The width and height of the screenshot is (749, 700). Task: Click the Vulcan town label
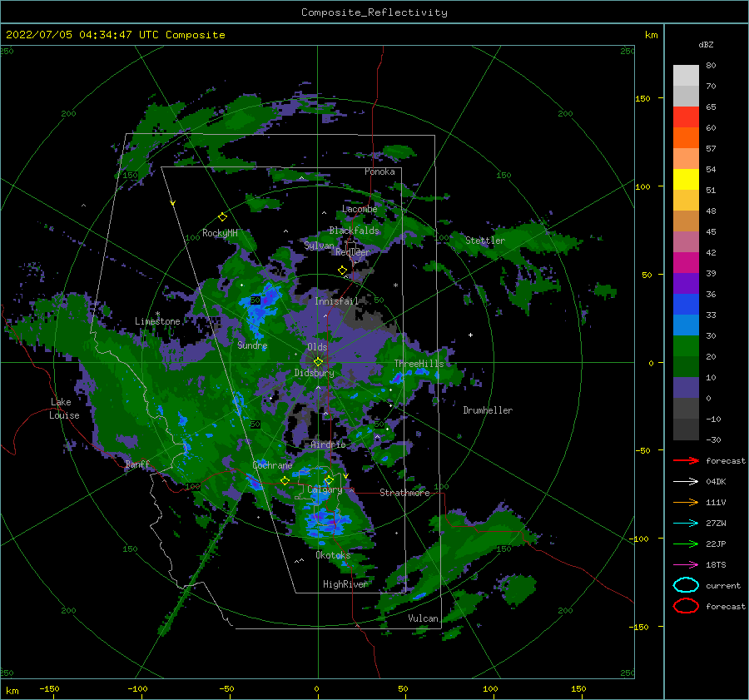click(x=424, y=618)
